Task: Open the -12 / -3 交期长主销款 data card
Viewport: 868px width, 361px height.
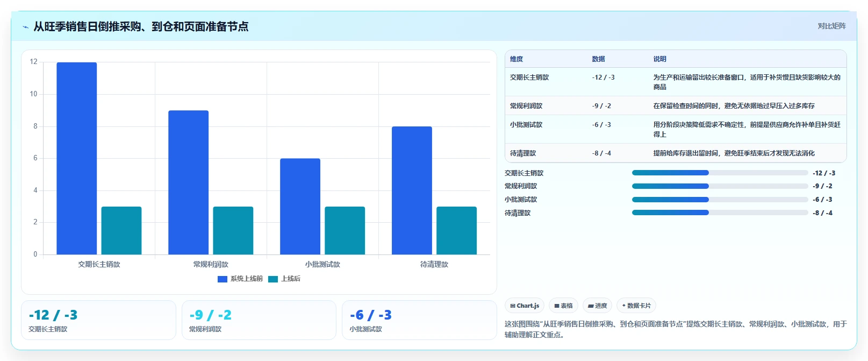Action: [98, 320]
